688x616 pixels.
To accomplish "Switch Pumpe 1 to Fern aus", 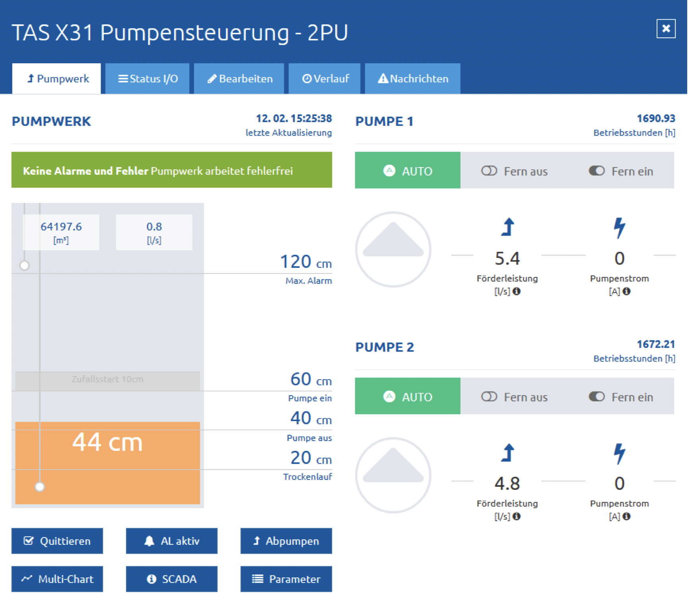I will click(x=514, y=171).
